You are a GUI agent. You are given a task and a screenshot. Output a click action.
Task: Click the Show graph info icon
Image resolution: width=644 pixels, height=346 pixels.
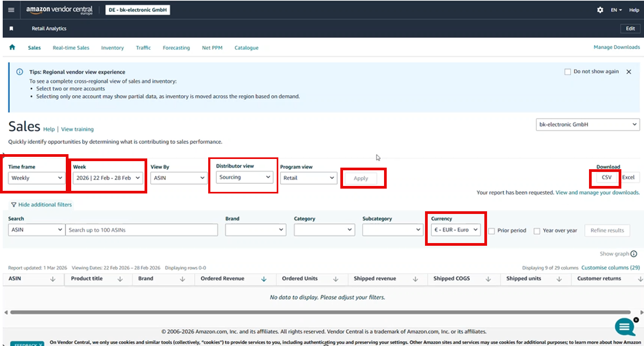pos(634,254)
